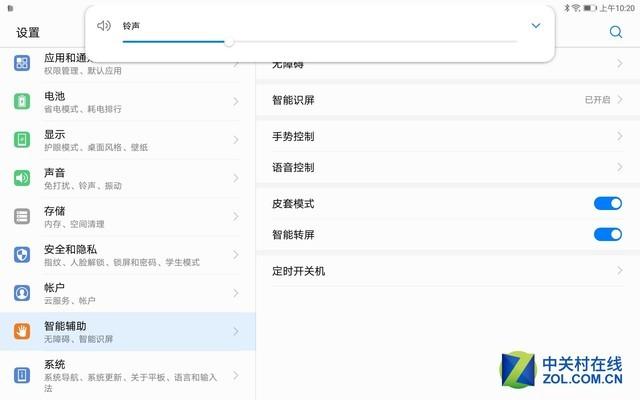Screen dimensions: 640x400
Task: Click the clock showing 上午10:20
Action: point(617,8)
